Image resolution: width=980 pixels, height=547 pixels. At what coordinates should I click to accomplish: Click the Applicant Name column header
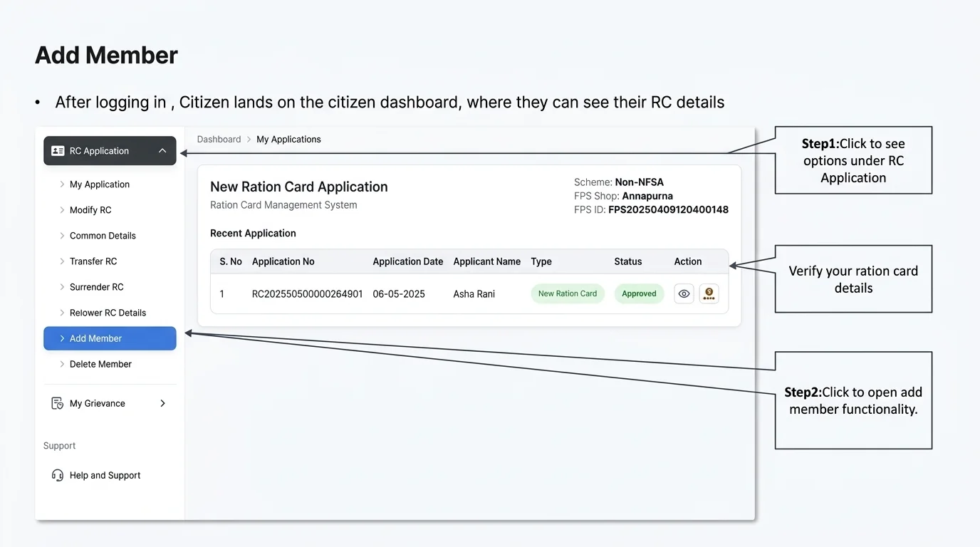(487, 261)
